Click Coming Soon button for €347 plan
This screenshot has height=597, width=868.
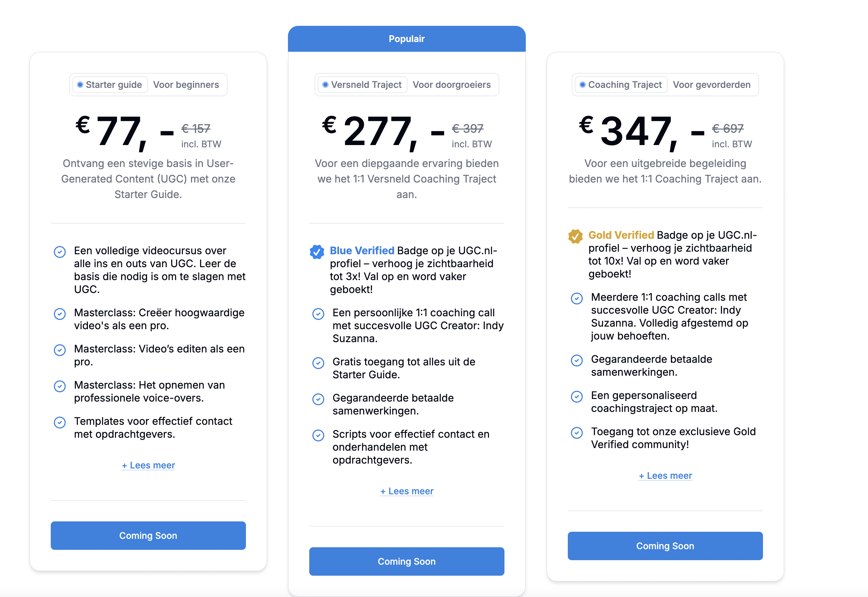point(665,546)
